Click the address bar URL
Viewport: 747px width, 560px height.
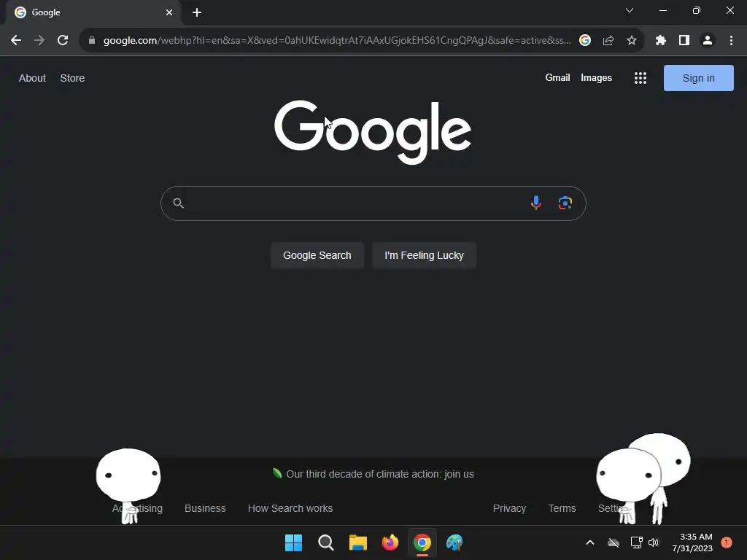337,41
